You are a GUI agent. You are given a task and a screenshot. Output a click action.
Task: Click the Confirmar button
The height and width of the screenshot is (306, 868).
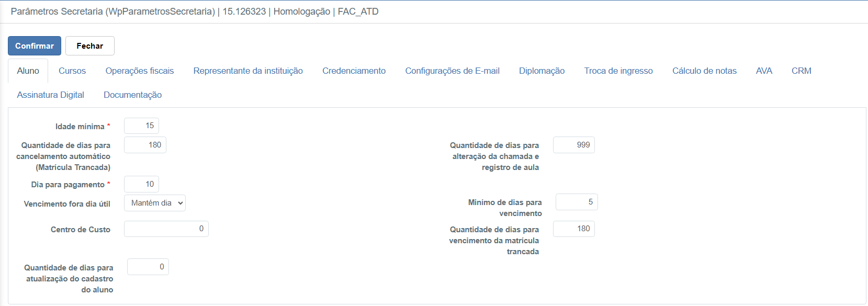35,46
